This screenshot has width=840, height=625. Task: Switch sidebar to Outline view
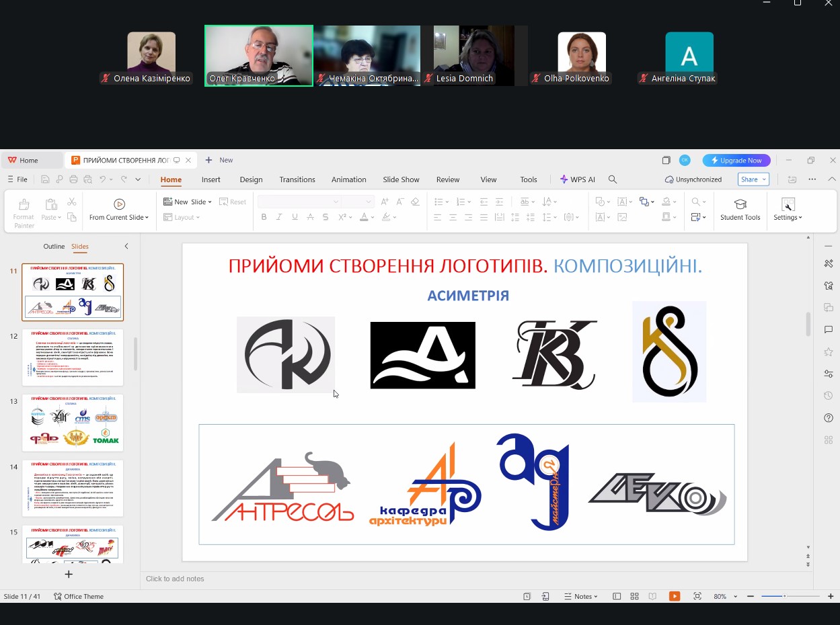point(54,247)
